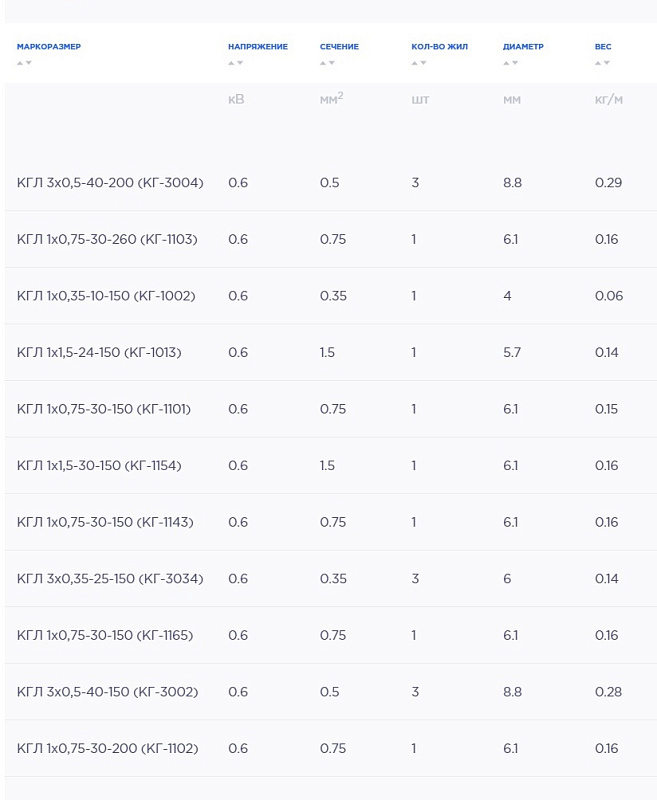Click the Кол-во жил column header
This screenshot has height=800, width=657.
click(439, 47)
